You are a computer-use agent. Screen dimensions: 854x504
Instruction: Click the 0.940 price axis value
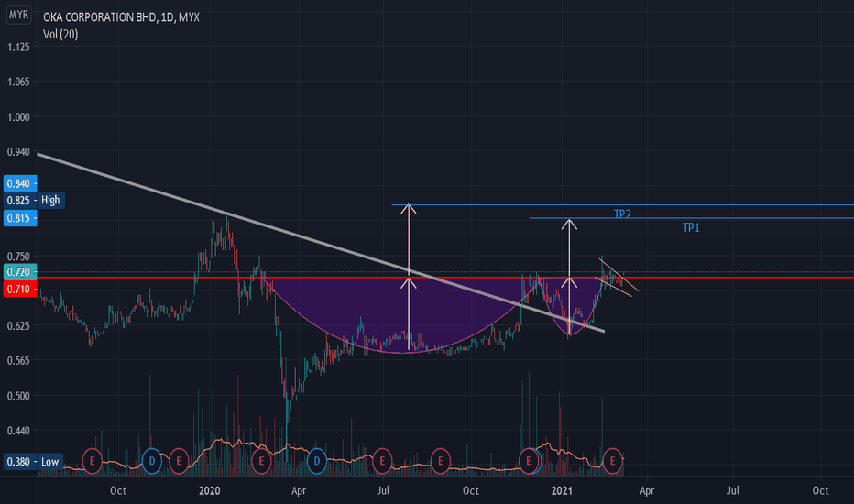(x=18, y=151)
